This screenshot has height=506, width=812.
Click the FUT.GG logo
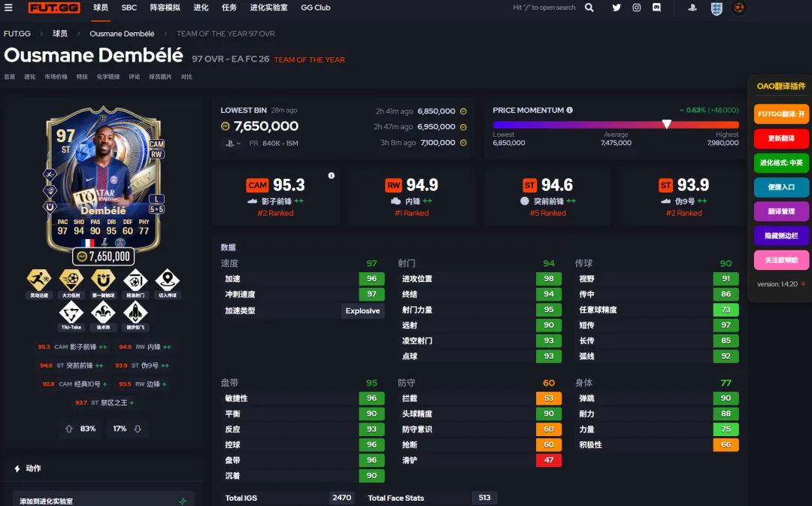tap(54, 8)
